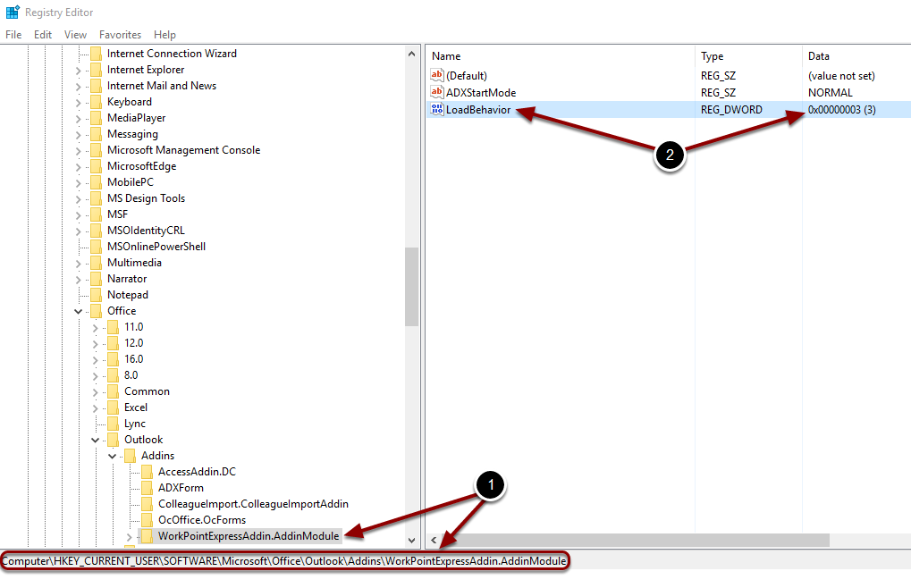Expand the Internet Mail and News key
Viewport: 911px width, 588px height.
[79, 87]
